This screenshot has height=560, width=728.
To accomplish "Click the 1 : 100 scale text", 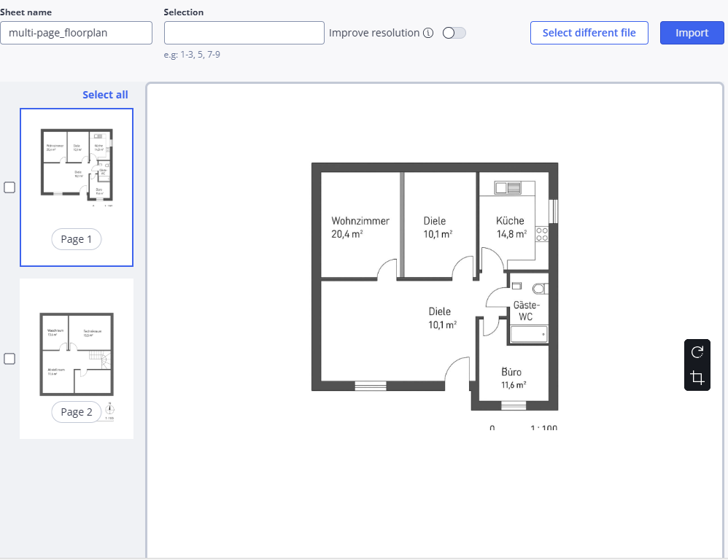I will coord(543,429).
